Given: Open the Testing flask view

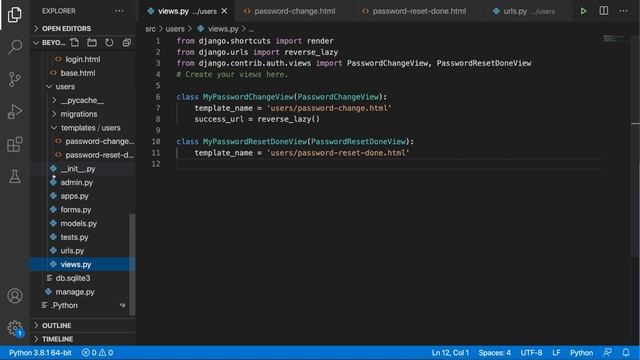Looking at the screenshot, I should (x=15, y=176).
